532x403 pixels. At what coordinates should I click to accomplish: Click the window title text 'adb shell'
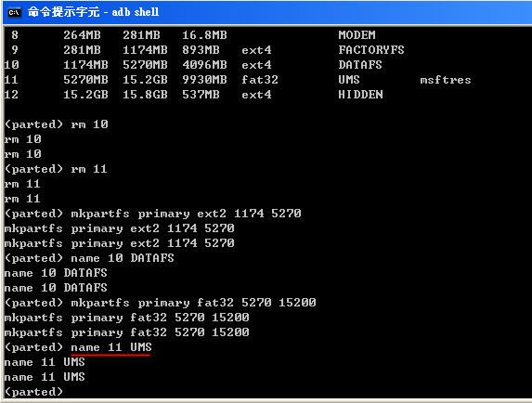click(x=135, y=12)
